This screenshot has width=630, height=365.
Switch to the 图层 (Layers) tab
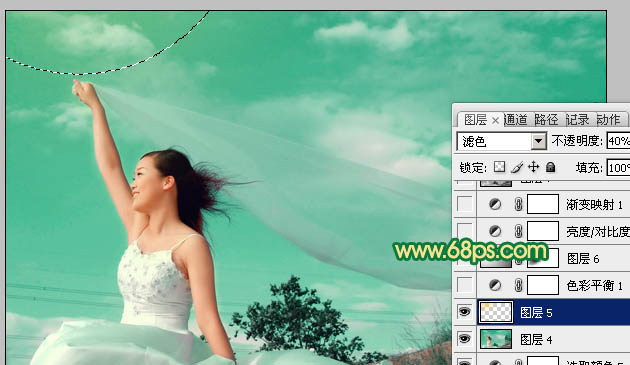point(475,120)
